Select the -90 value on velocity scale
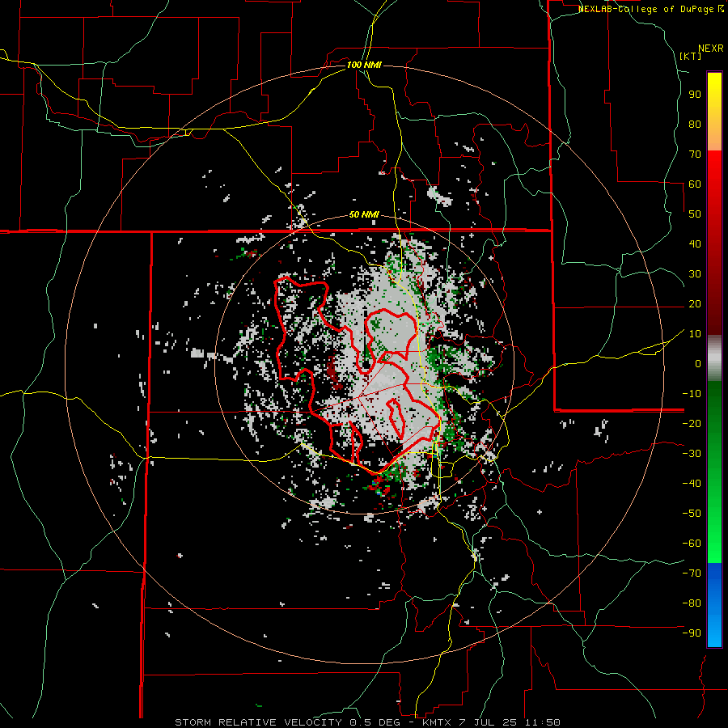Image resolution: width=728 pixels, height=728 pixels. 692,633
